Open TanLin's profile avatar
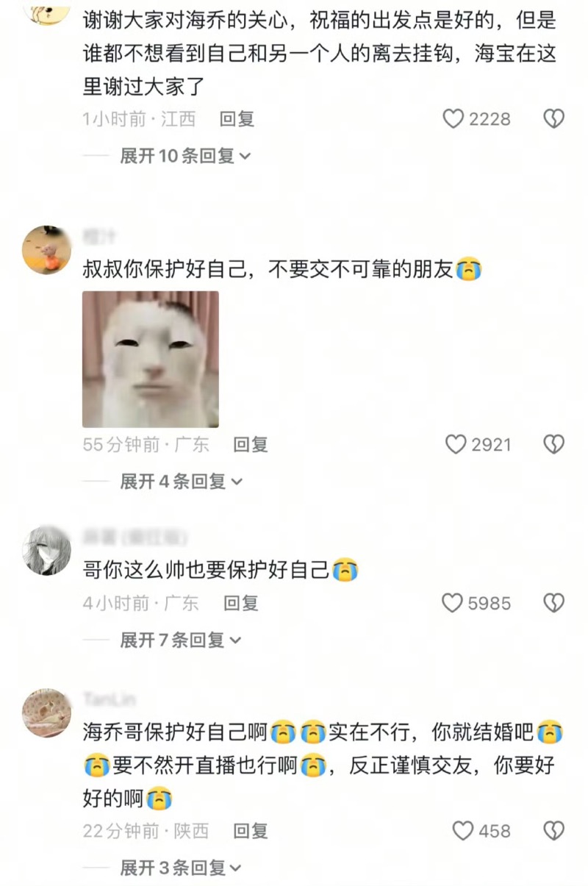 47,712
